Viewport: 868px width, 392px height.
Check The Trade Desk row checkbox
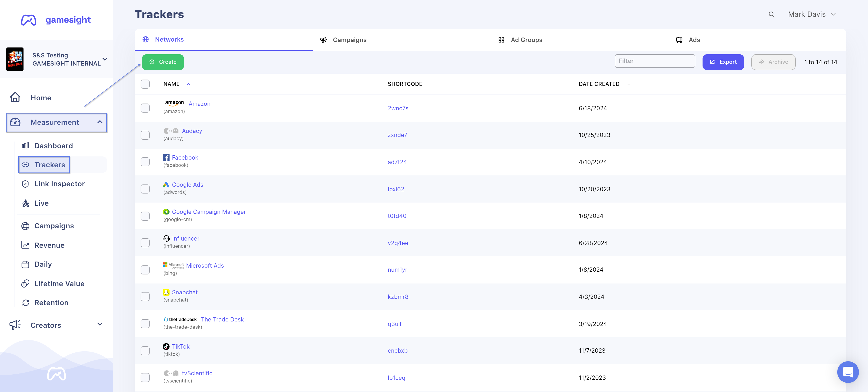[145, 324]
